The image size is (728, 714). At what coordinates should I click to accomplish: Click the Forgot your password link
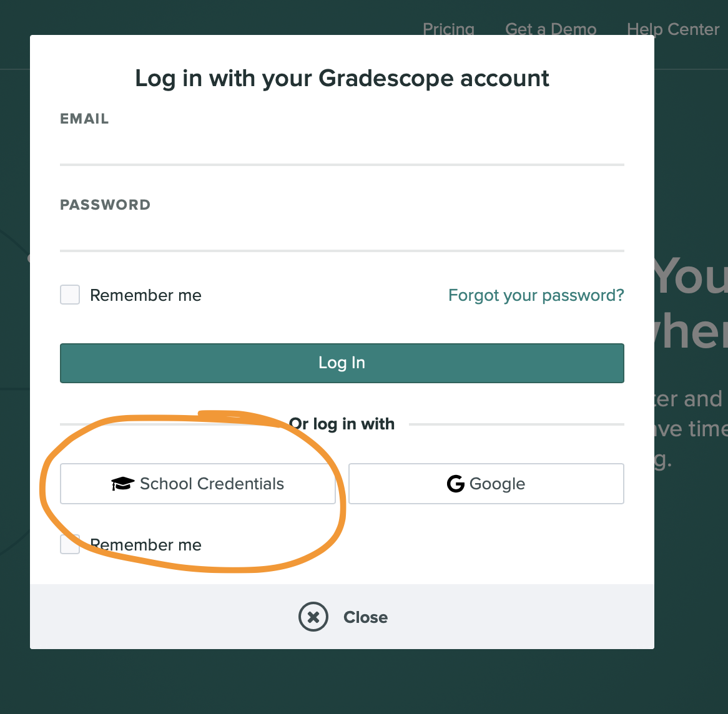[x=536, y=295]
